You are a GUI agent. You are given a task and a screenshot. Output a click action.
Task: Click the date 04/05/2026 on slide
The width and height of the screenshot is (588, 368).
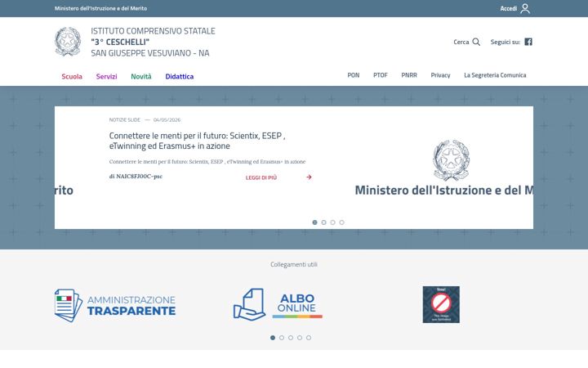coord(167,119)
